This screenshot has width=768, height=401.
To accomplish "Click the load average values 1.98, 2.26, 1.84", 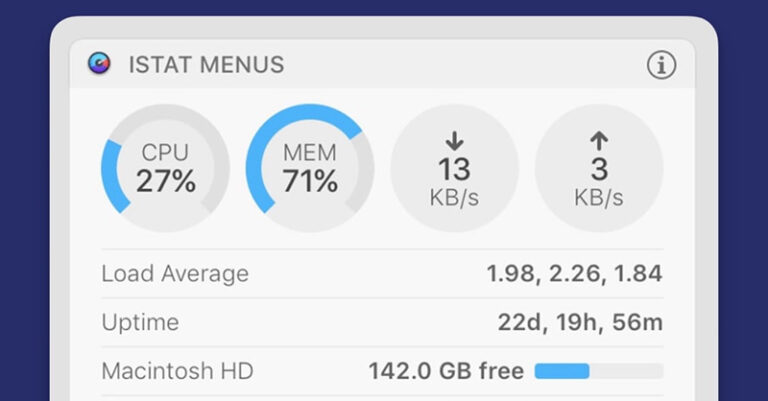I will tap(574, 274).
